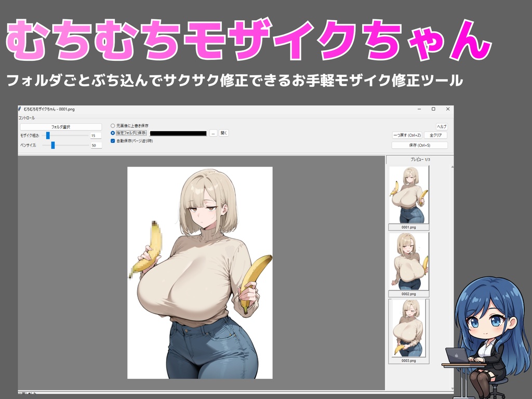The height and width of the screenshot is (399, 532).
Task: Open the ヘルプ button
Action: tap(442, 126)
